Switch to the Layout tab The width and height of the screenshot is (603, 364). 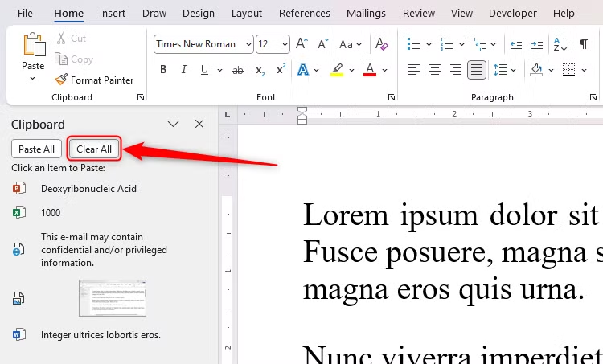[247, 13]
